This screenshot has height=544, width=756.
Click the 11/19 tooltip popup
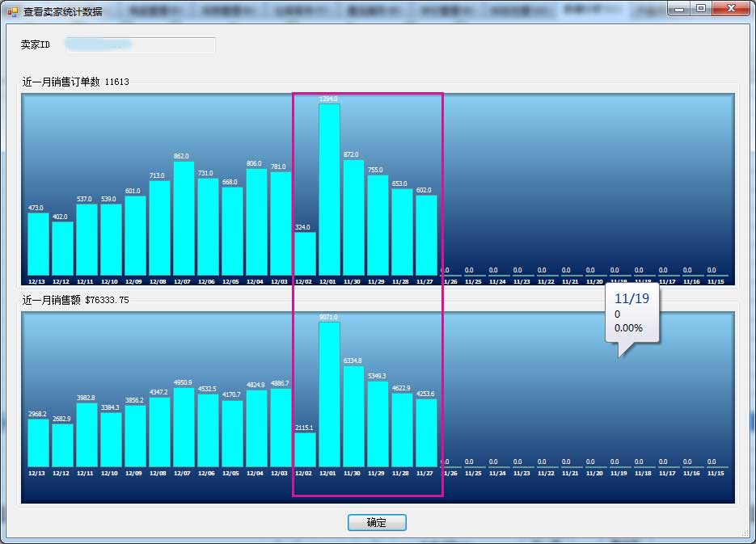click(632, 314)
